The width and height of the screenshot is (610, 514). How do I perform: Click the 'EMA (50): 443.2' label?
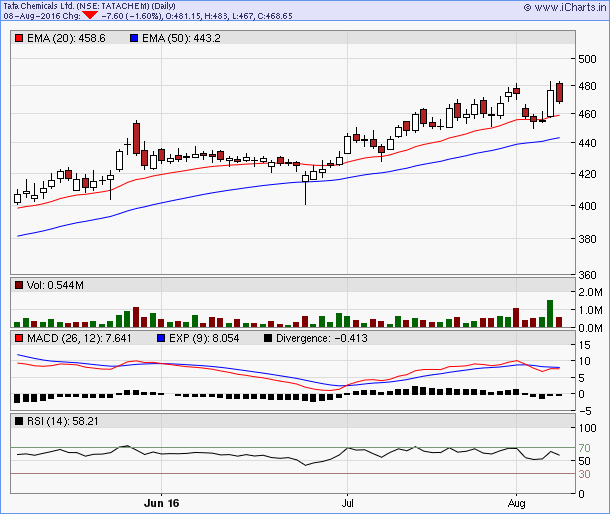point(181,38)
